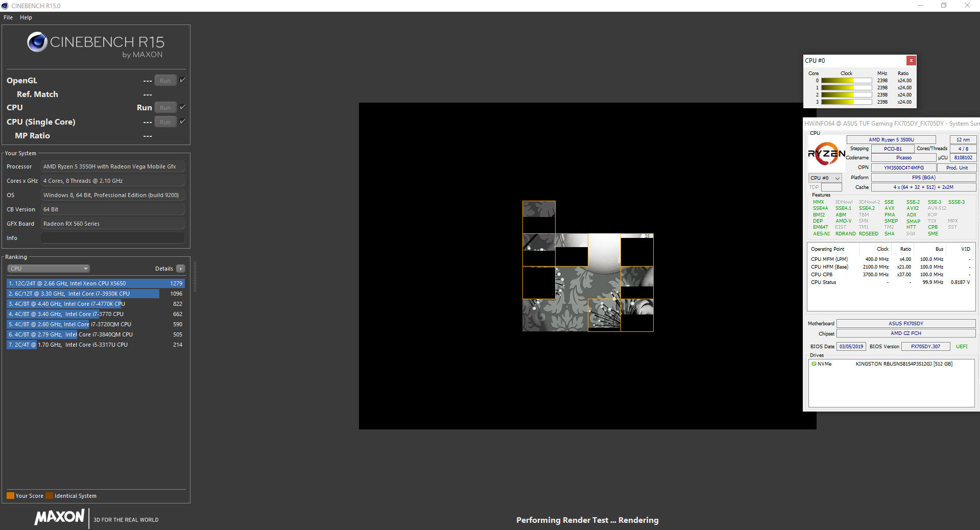Click the green NVMe drive status icon

pyautogui.click(x=814, y=364)
